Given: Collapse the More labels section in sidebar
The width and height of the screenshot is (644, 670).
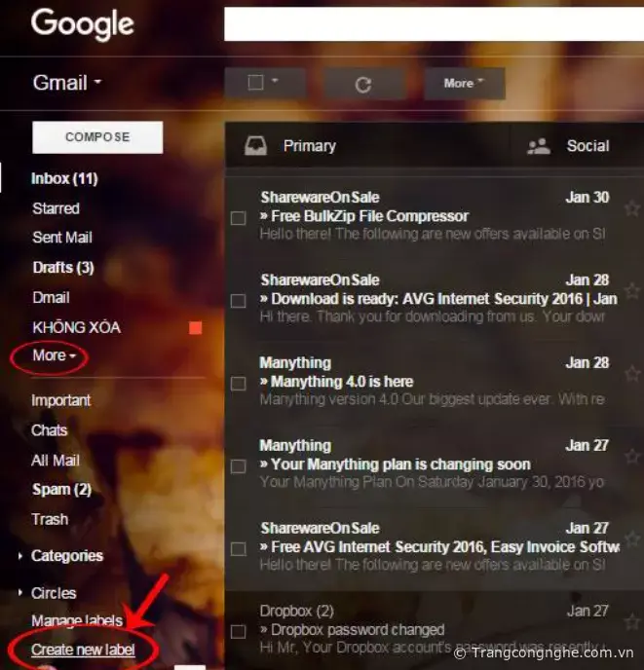Looking at the screenshot, I should (54, 356).
